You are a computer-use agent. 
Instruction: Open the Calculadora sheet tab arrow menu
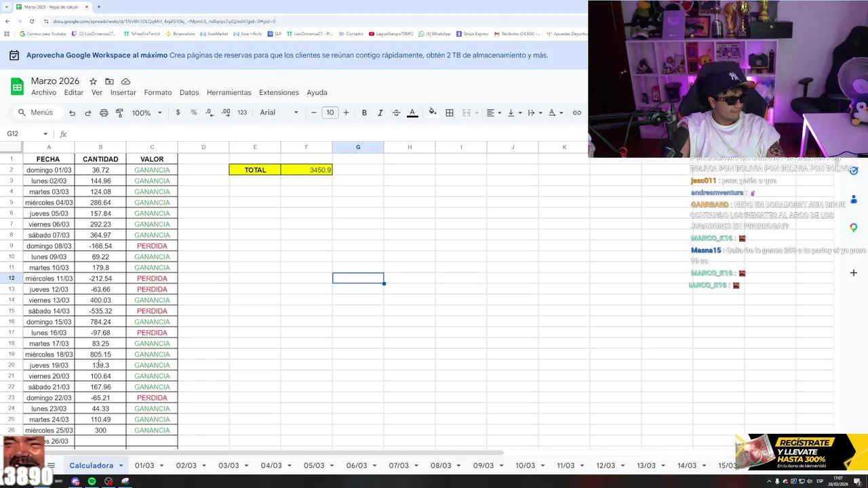coord(121,466)
